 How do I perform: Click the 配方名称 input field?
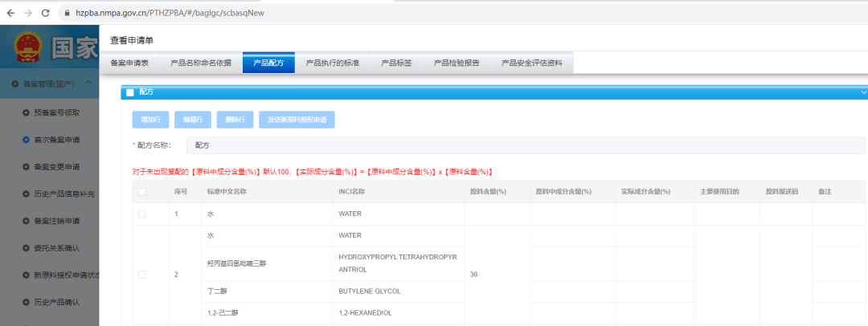526,145
